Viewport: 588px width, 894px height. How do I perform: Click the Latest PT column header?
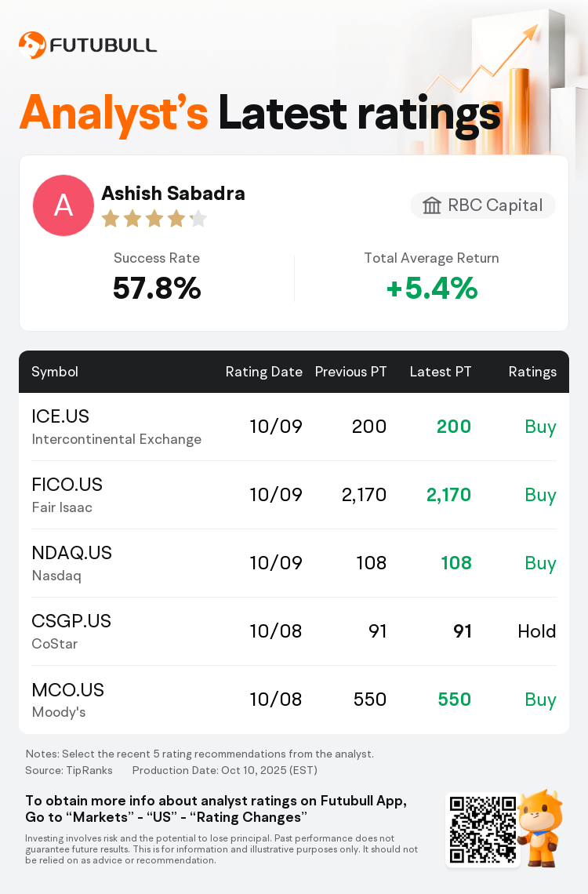click(x=441, y=372)
